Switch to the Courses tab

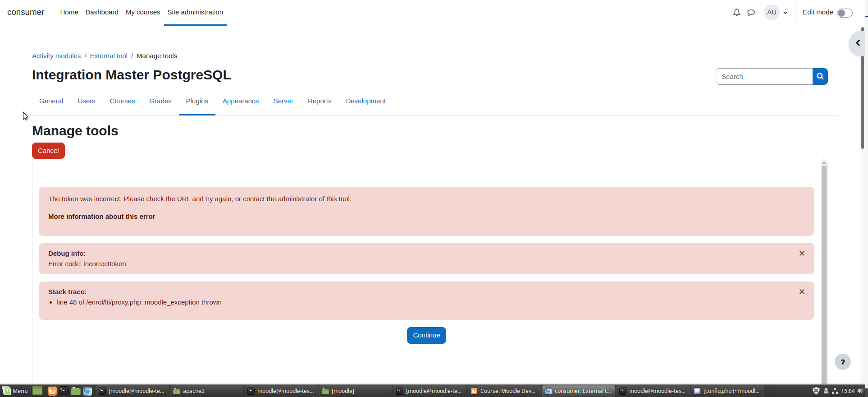click(122, 101)
